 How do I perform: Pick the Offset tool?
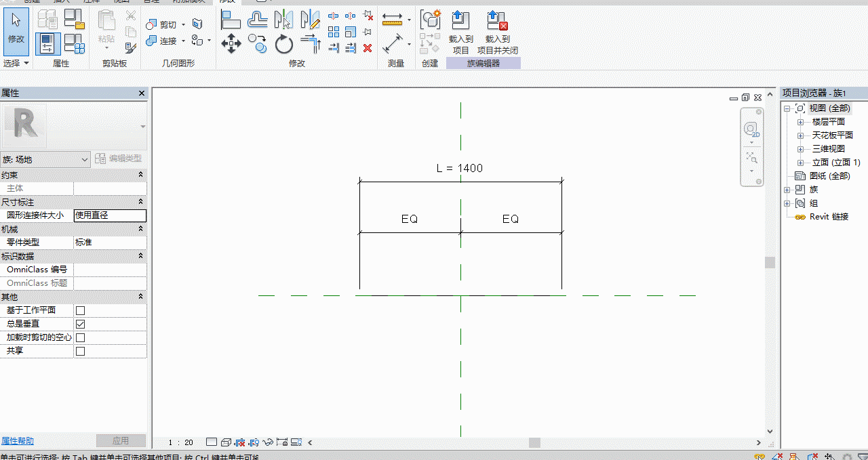(x=257, y=20)
